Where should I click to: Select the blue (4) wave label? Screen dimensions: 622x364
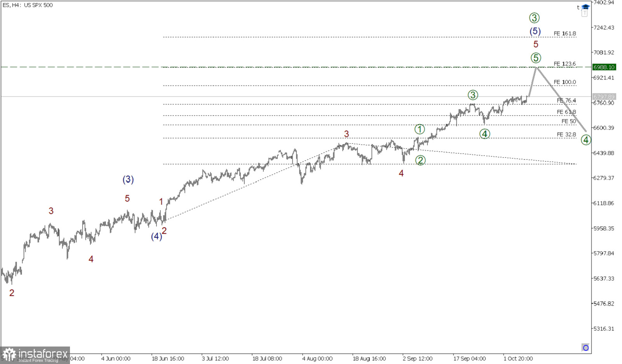(156, 236)
